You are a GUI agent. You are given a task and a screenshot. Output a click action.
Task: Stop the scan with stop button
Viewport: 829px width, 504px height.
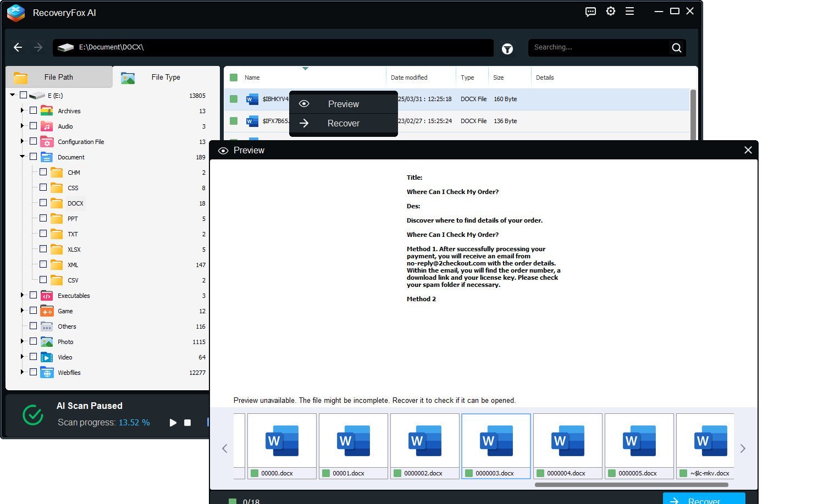187,423
